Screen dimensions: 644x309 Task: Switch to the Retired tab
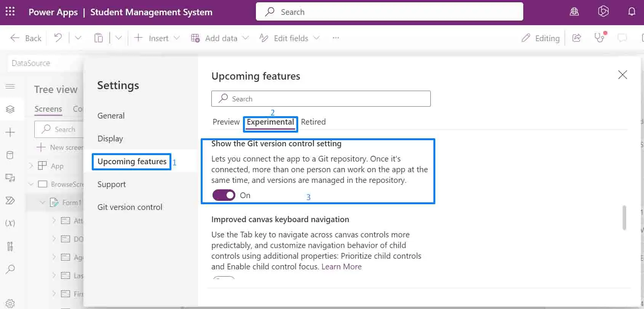313,122
